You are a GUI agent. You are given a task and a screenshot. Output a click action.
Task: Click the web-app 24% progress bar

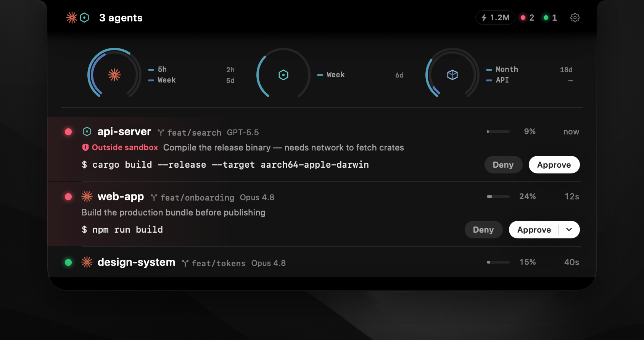pyautogui.click(x=498, y=196)
